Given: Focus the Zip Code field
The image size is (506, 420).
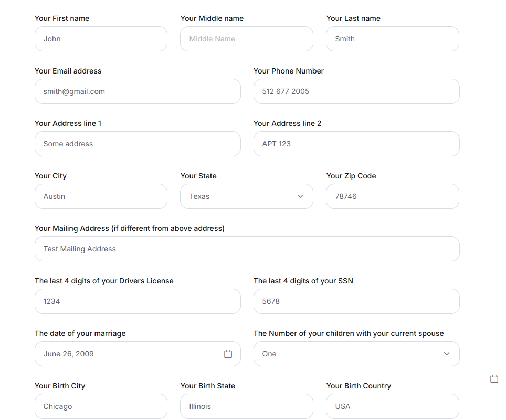Looking at the screenshot, I should pos(393,196).
